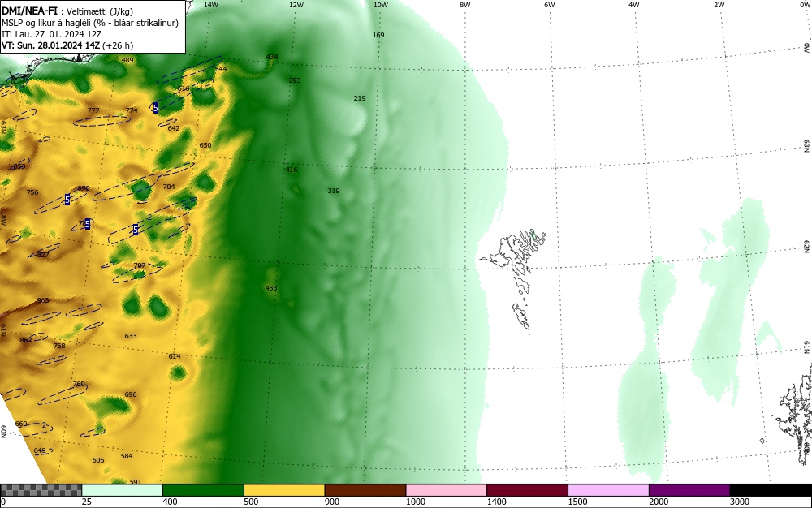Click the dark green 400 legend swatch
Viewport: 812px width, 508px height.
pos(203,490)
